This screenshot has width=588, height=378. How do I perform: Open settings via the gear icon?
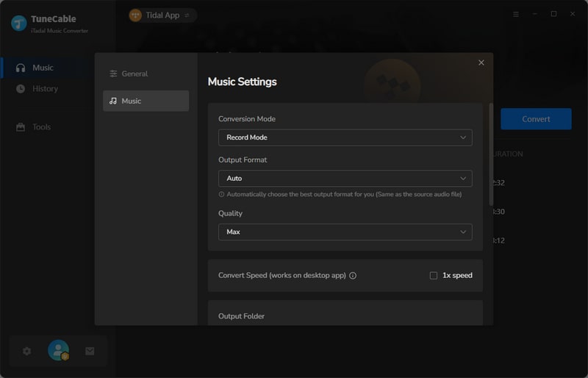(x=26, y=351)
